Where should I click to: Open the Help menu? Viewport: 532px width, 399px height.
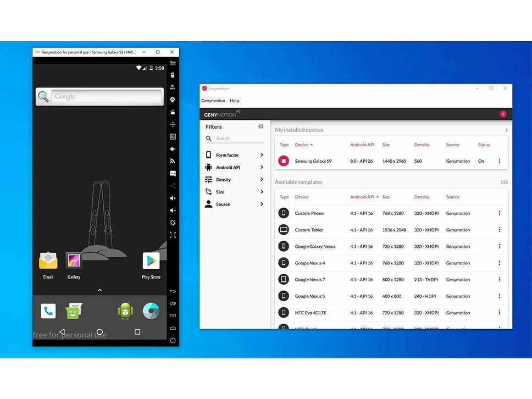(x=235, y=101)
